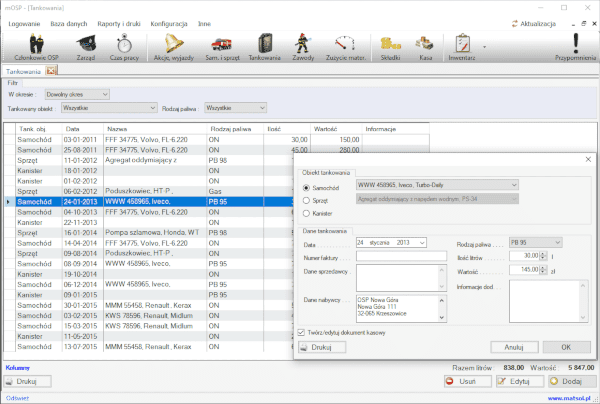Screen dimensions: 600x404
Task: Open the Tankowania fuel canister module
Action: [265, 47]
